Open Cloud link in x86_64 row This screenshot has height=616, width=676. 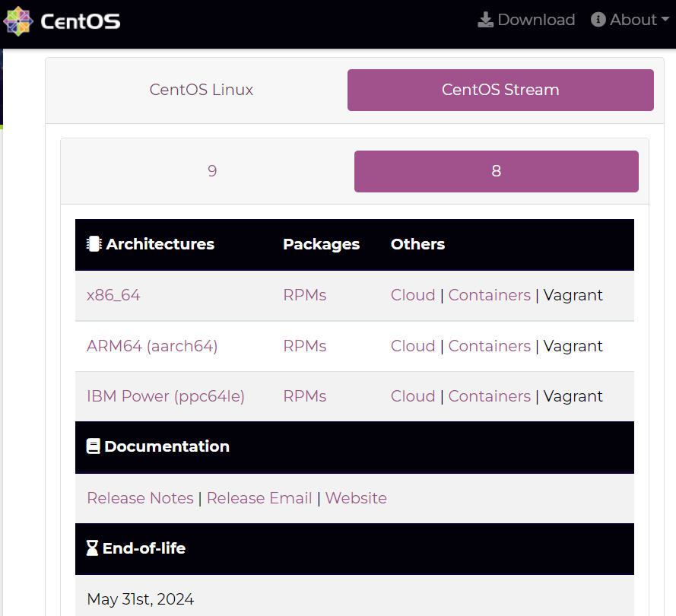tap(413, 295)
